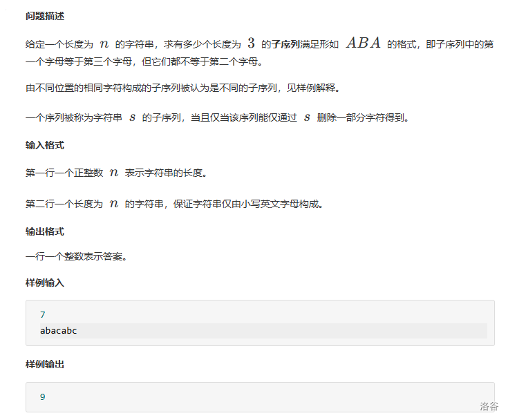
Task: Click the 输入格式 heading
Action: pos(45,145)
